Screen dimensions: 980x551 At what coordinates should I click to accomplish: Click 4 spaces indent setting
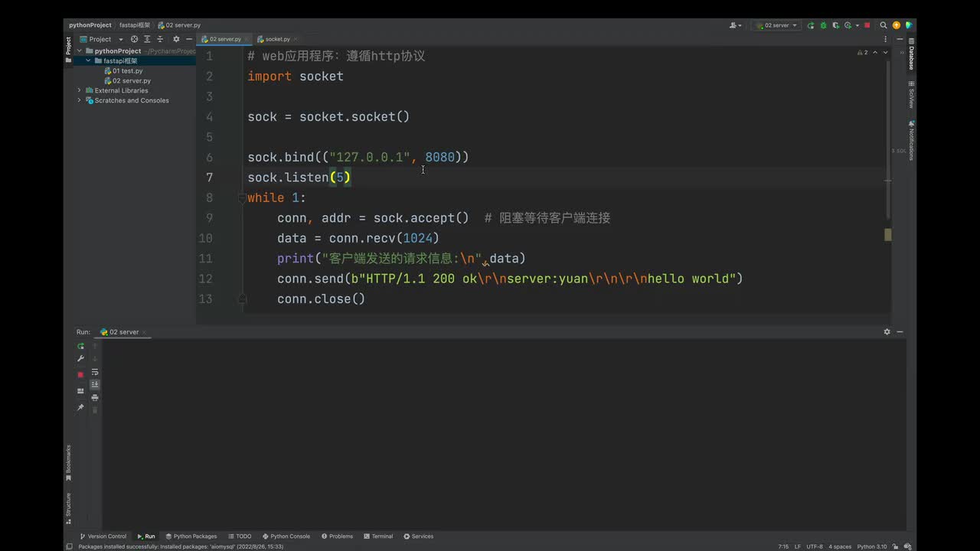coord(840,546)
